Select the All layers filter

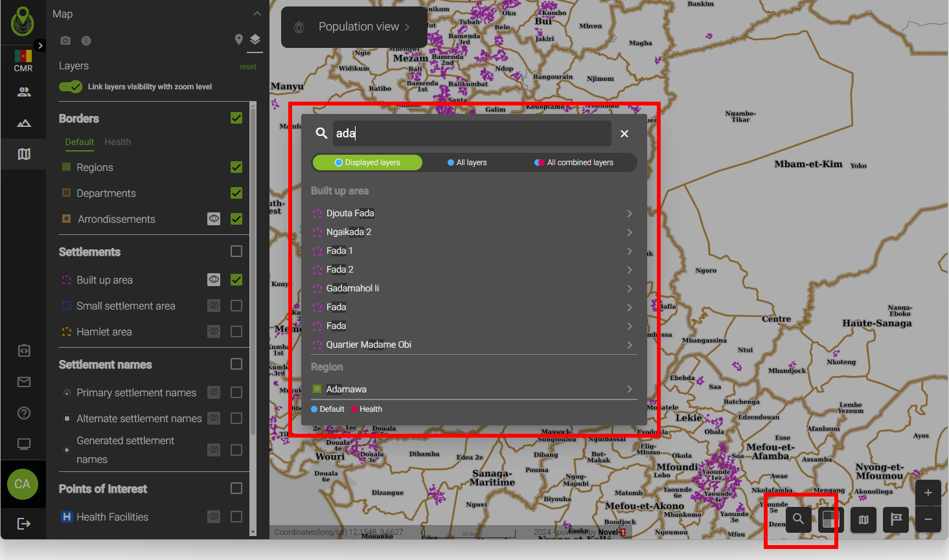[x=467, y=162]
